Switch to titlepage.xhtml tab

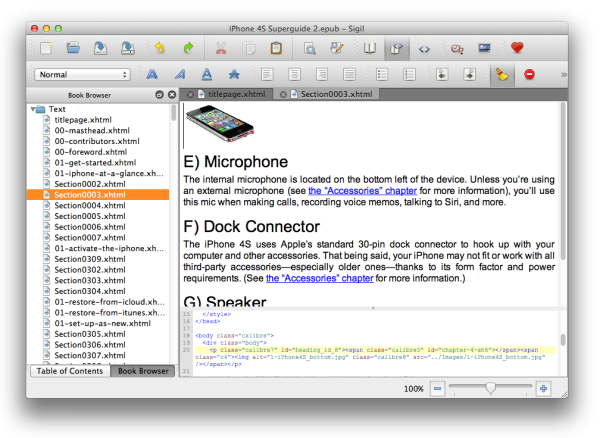click(236, 94)
